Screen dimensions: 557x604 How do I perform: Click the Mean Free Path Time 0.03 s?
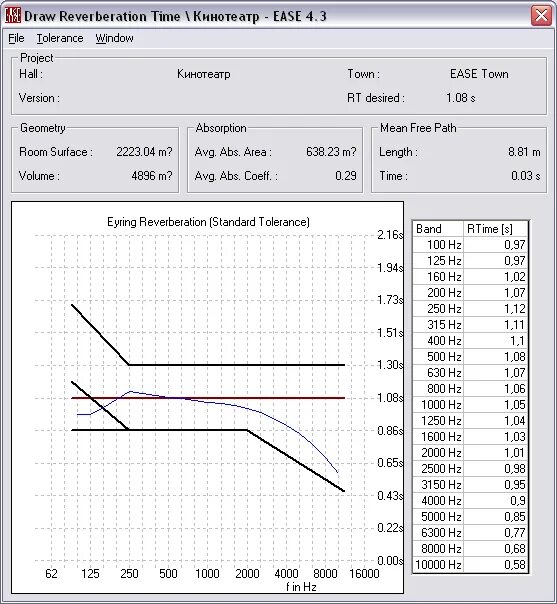point(525,176)
